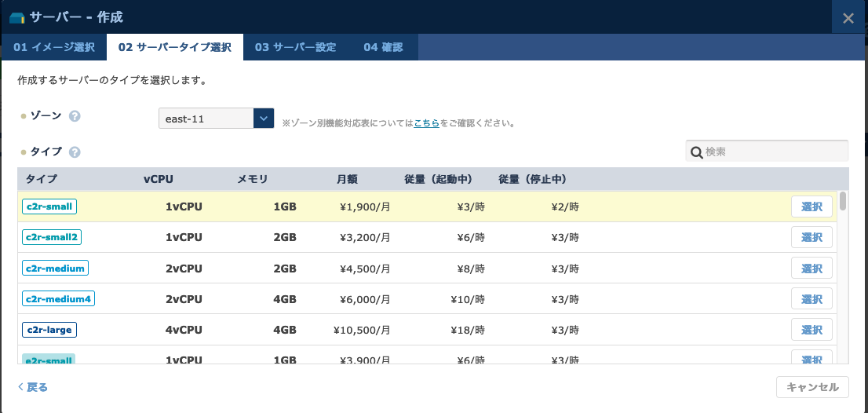Click the help icon next to タイプ
The width and height of the screenshot is (868, 413).
[x=75, y=152]
